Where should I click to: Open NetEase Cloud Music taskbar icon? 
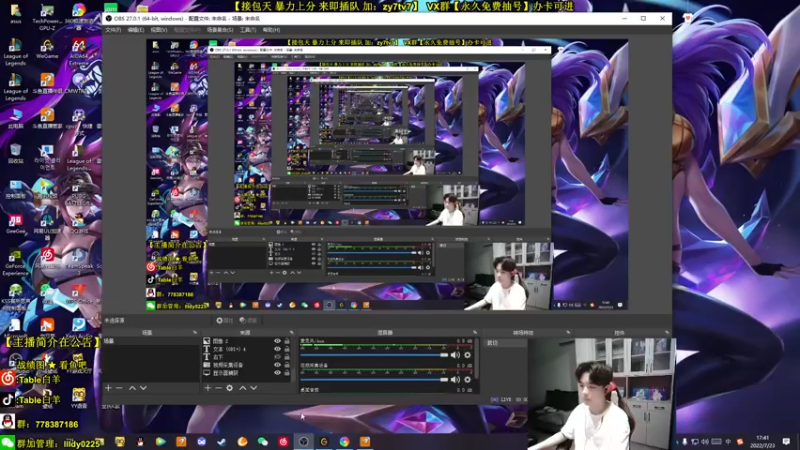283,442
